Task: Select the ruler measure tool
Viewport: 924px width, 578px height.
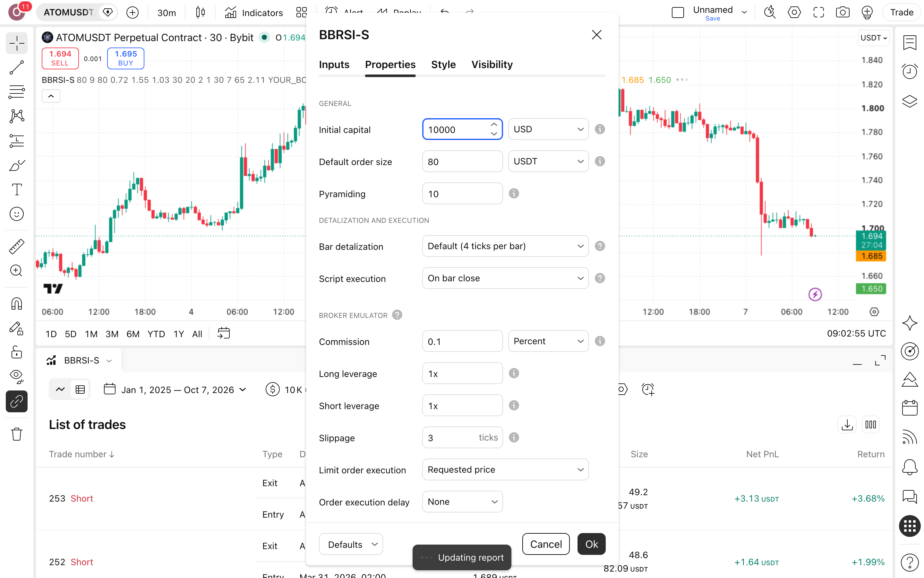Action: tap(16, 247)
